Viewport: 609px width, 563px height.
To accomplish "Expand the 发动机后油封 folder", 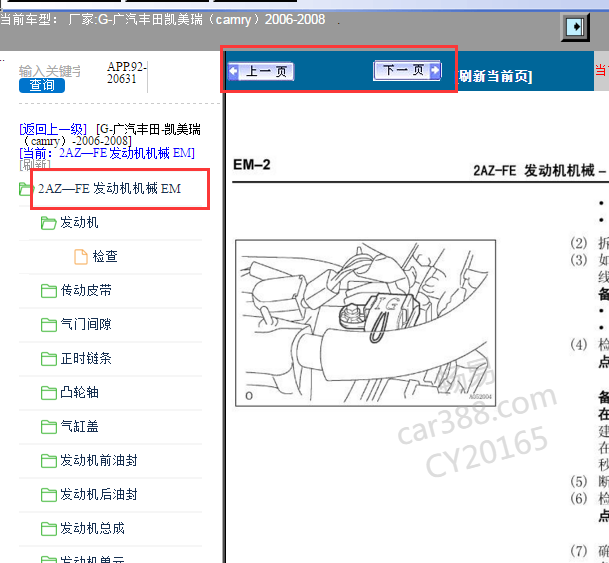I will (x=99, y=494).
